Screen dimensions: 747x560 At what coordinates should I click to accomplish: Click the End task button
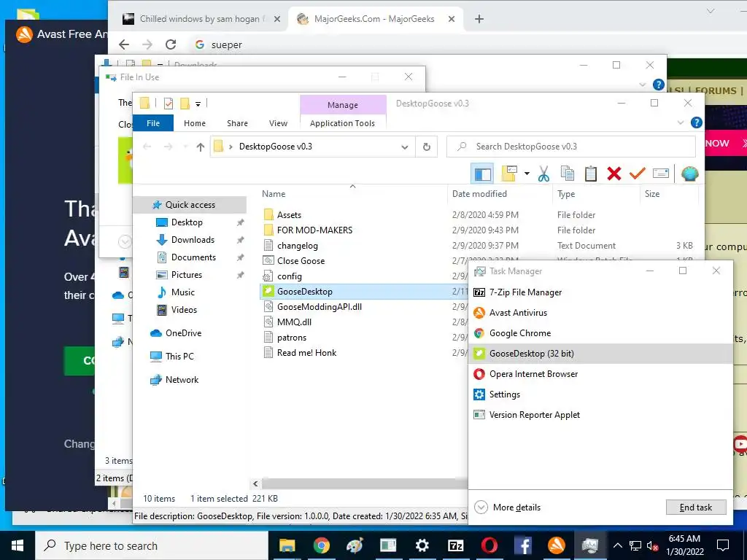click(695, 507)
